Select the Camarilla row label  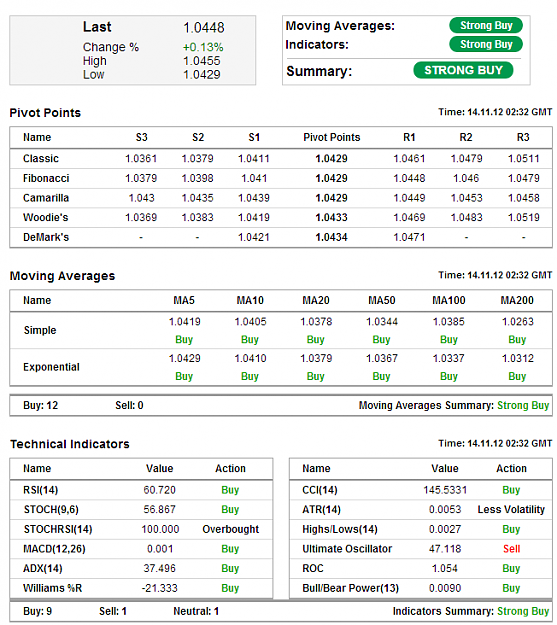click(x=46, y=198)
